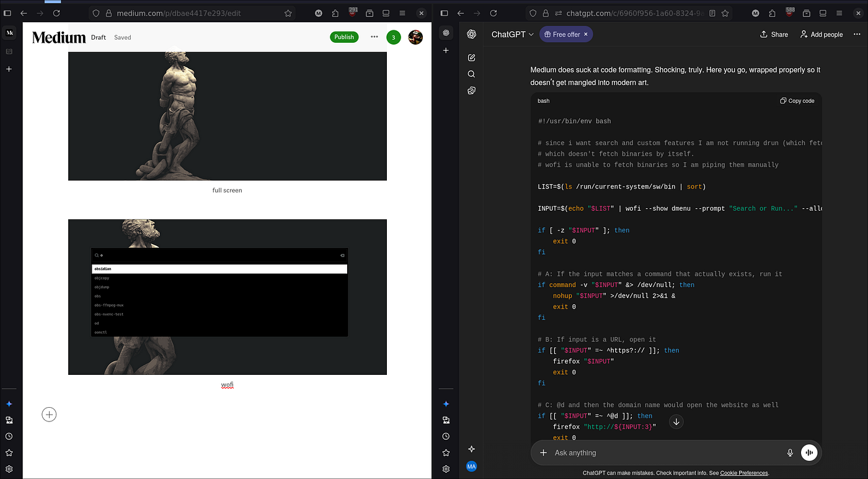
Task: Open the ChatGPT logo home icon
Action: point(471,34)
